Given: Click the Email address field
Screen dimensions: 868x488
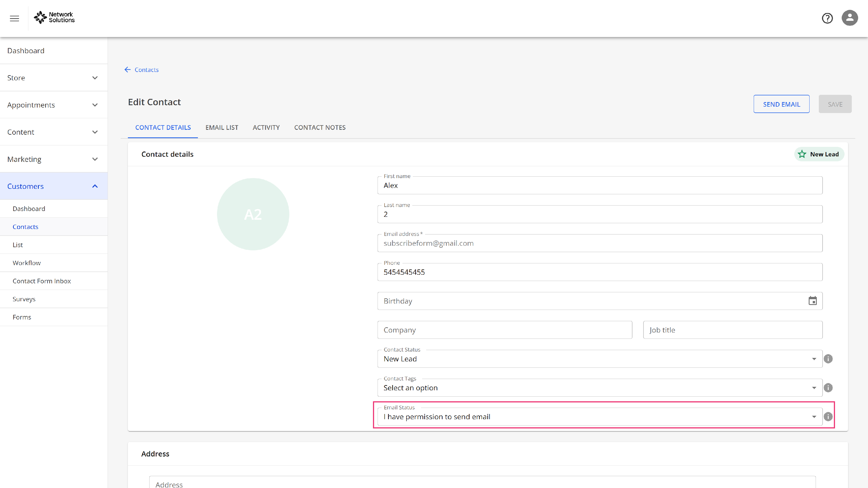Looking at the screenshot, I should click(x=600, y=243).
